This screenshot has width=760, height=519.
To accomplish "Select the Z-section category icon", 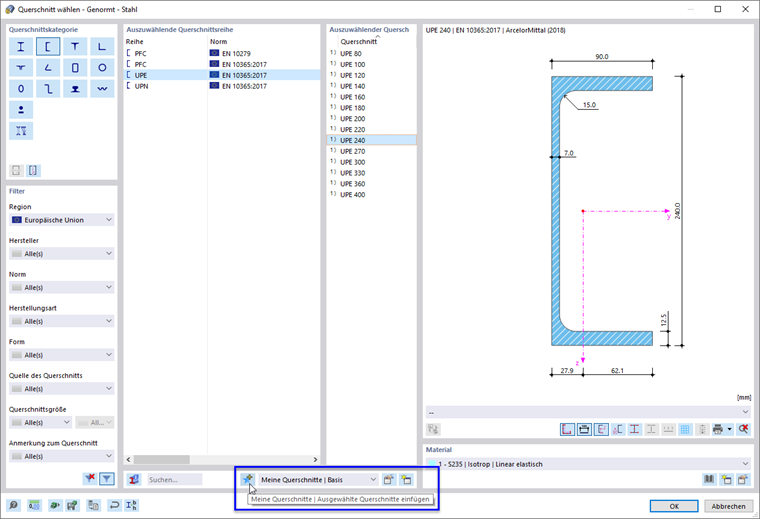I will point(48,89).
